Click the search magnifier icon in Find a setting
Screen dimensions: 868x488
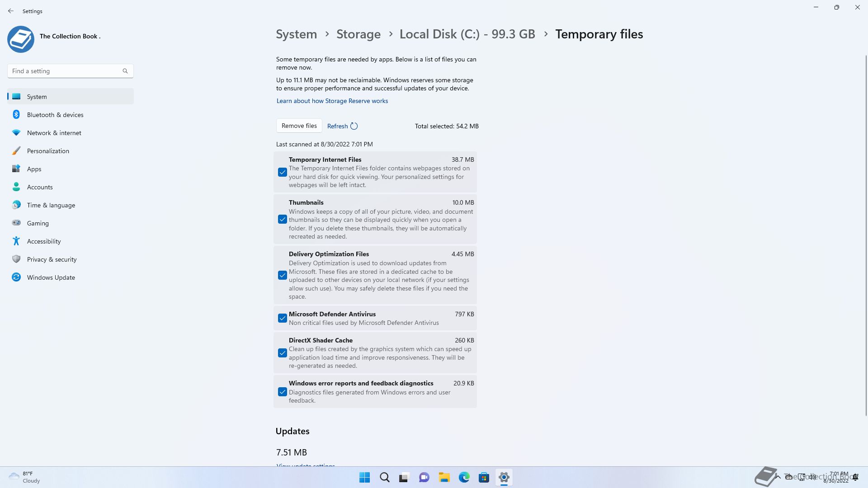[x=125, y=71]
